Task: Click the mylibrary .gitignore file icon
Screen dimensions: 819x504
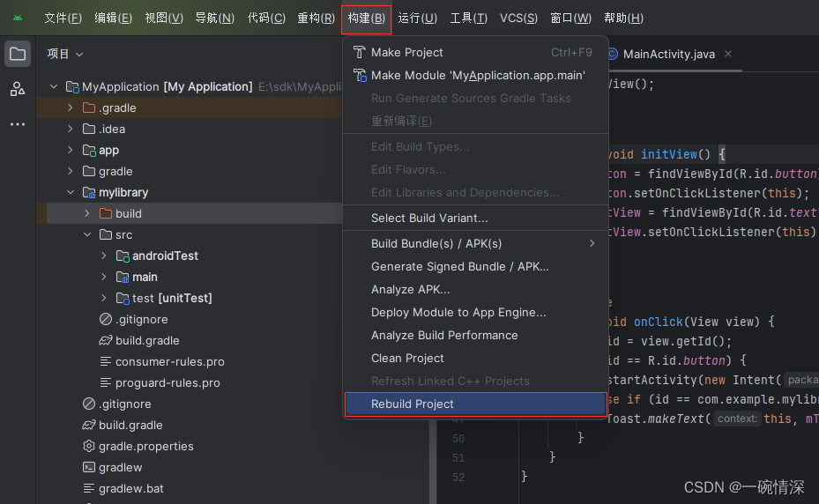Action: coord(106,319)
